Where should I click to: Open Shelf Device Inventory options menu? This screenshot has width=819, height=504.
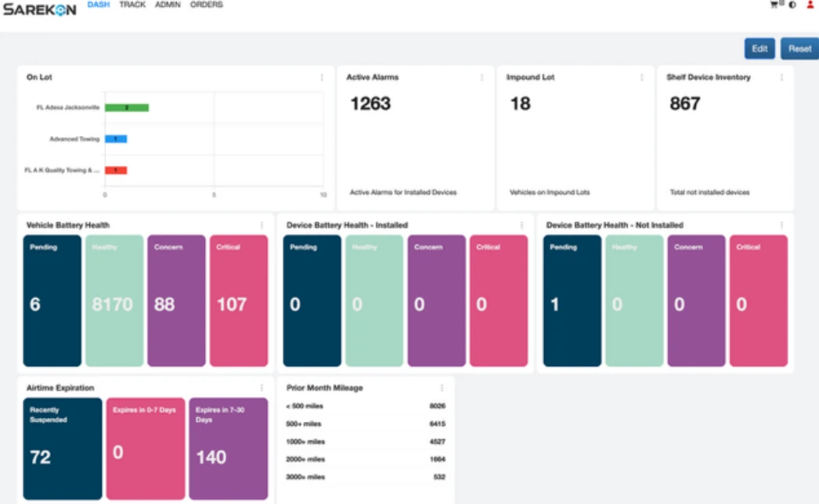(781, 77)
